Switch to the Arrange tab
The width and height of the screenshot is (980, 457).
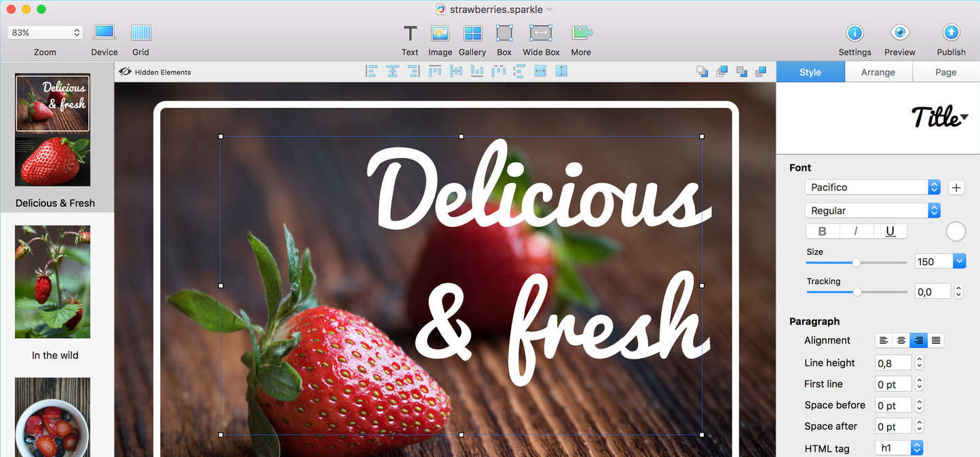[x=878, y=72]
